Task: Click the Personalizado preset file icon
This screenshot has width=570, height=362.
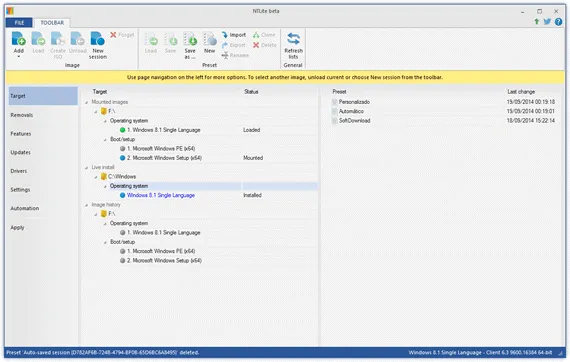Action: (x=334, y=102)
